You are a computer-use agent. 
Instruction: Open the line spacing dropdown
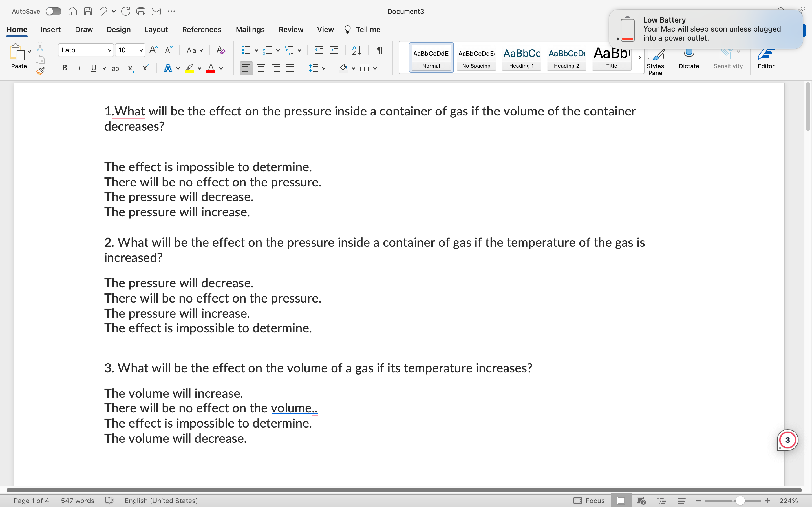[317, 68]
